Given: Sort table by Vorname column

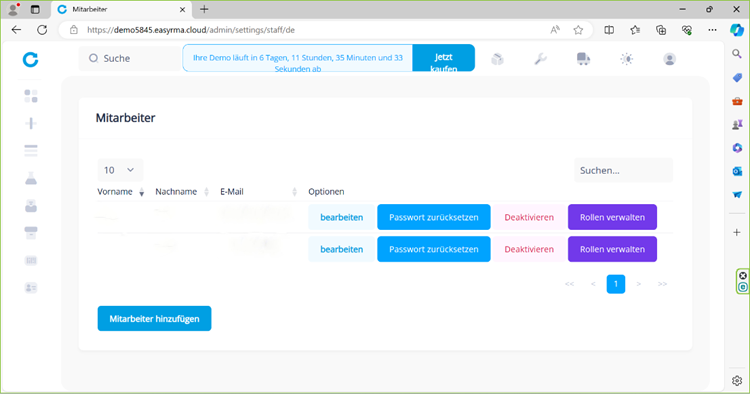Looking at the screenshot, I should 121,192.
